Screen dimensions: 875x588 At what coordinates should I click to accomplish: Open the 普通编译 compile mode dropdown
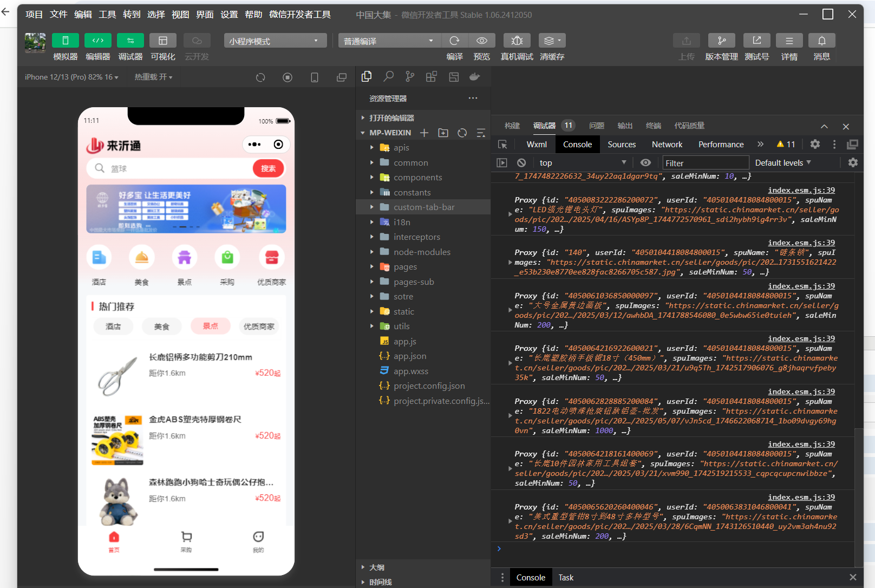(390, 41)
